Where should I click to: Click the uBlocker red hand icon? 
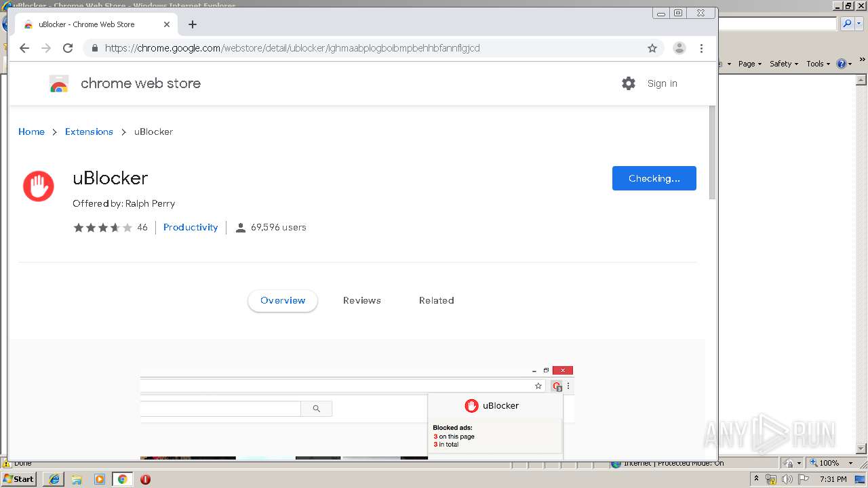39,186
